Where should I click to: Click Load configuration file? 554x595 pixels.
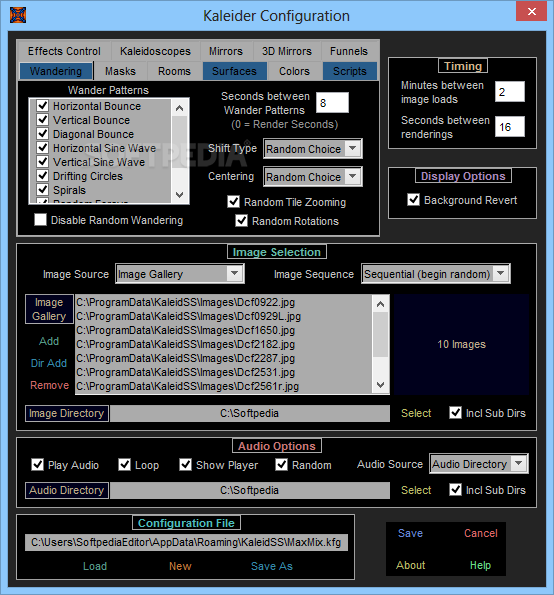(95, 566)
